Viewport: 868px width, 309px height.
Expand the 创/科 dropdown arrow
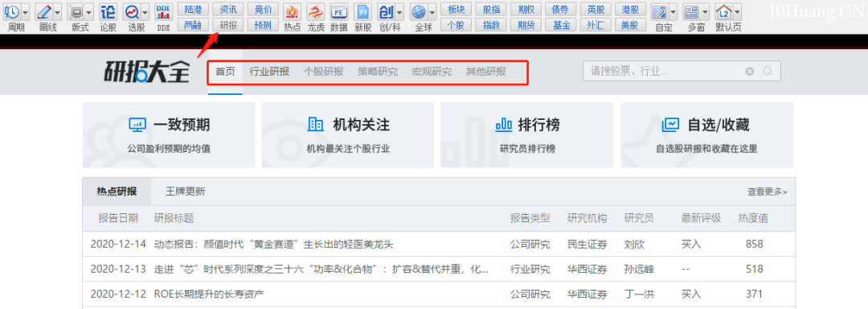pos(399,11)
